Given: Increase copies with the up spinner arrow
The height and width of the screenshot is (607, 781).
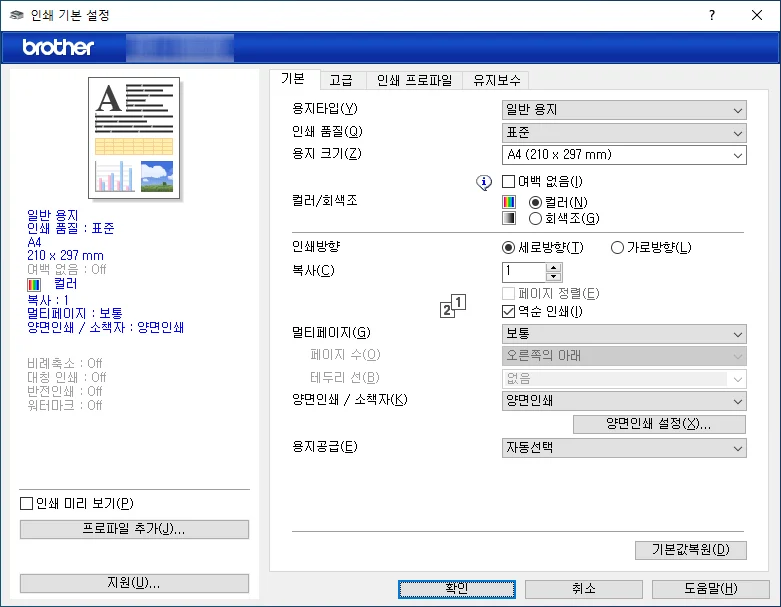Looking at the screenshot, I should (x=553, y=268).
